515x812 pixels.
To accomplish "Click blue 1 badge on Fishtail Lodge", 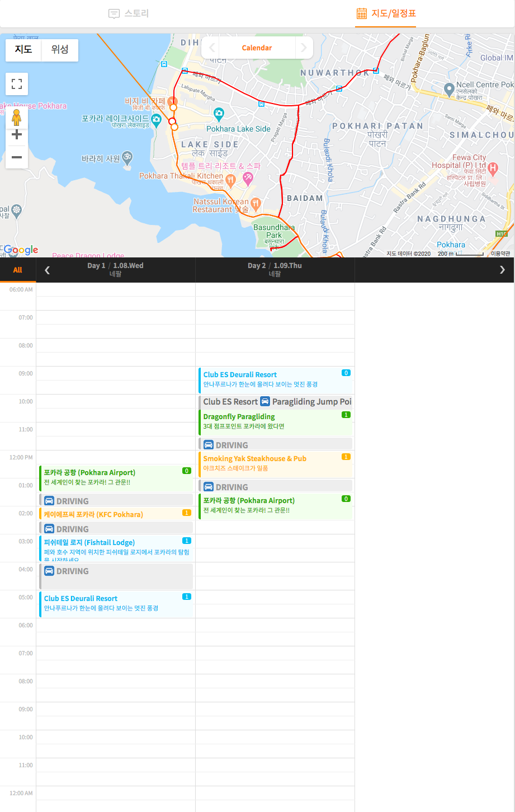I will click(x=187, y=541).
